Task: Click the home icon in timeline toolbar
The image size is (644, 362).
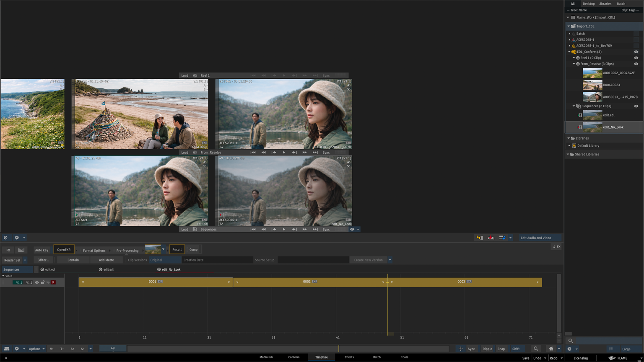Action: 551,349
